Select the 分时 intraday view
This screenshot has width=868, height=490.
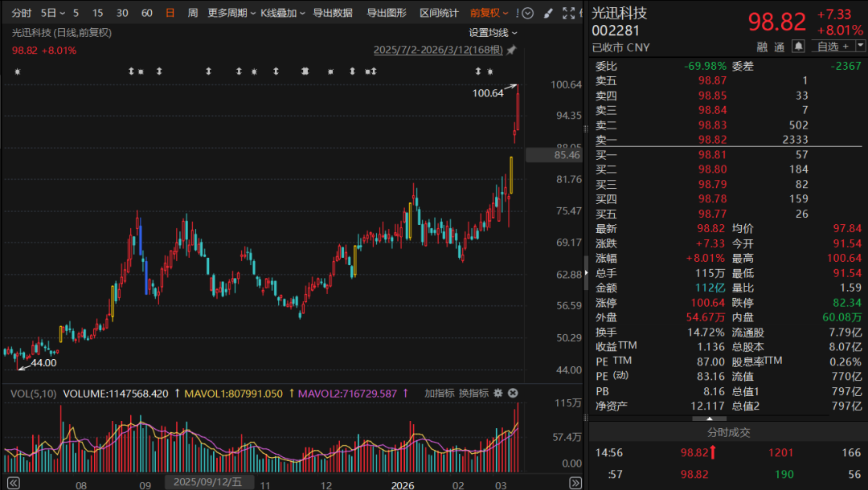(22, 13)
